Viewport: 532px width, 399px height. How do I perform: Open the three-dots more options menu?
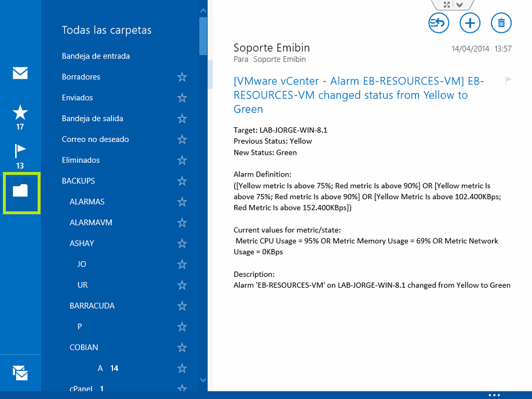click(x=494, y=395)
